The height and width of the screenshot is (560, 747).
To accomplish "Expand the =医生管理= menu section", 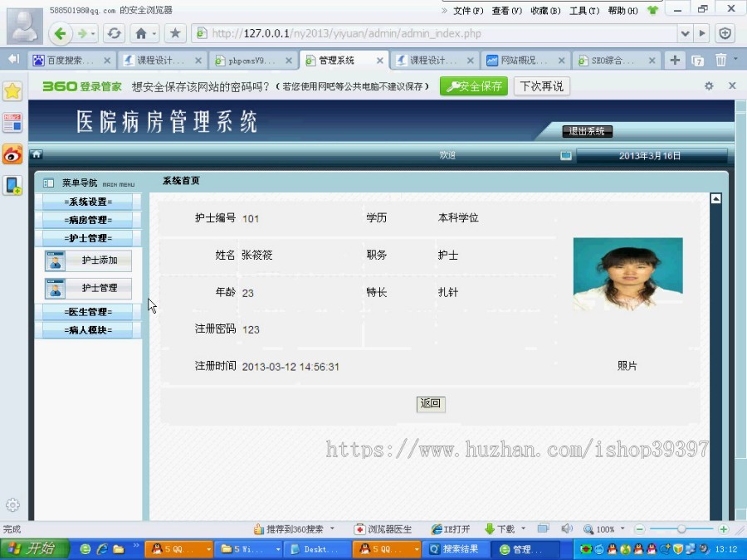I will point(88,312).
